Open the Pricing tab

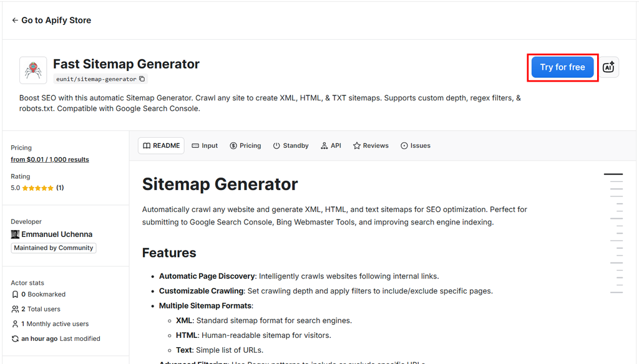click(x=245, y=146)
